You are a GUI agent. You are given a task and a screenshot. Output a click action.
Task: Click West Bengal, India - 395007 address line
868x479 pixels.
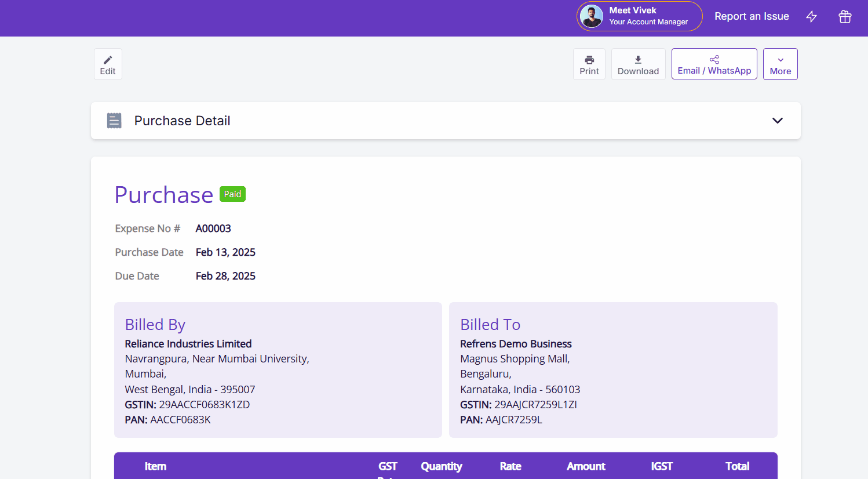190,390
